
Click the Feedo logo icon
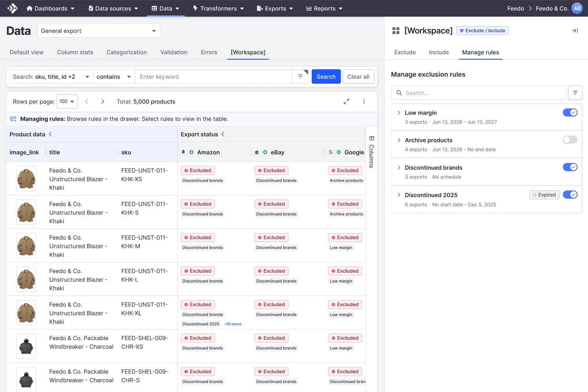coord(12,8)
